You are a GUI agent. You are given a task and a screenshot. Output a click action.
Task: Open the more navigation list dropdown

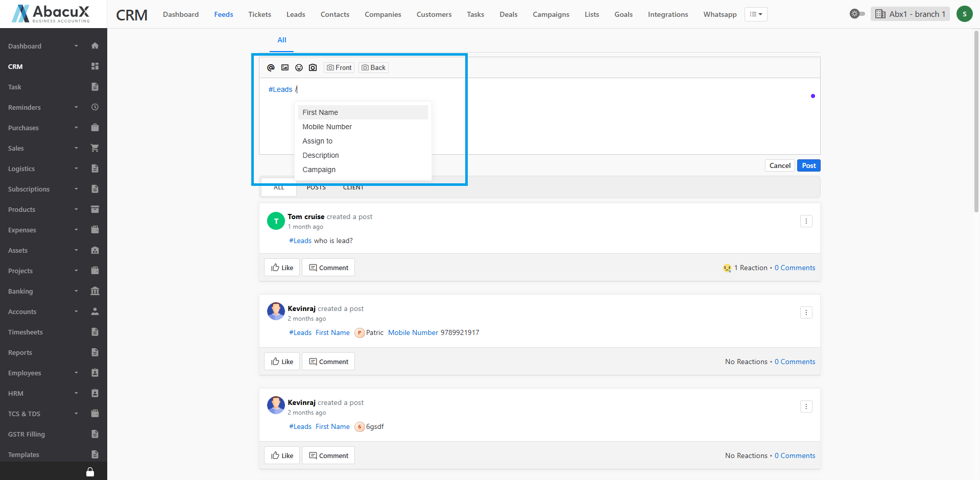[x=756, y=14]
